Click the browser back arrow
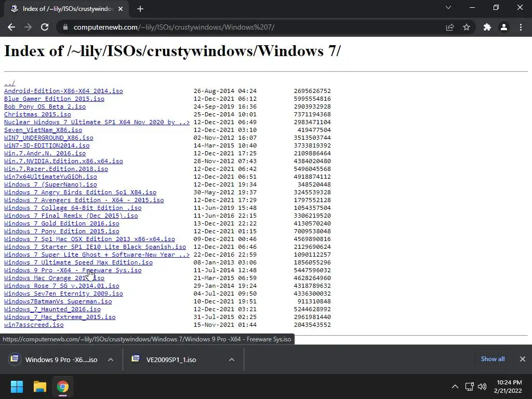Viewport: 532px width, 399px height. point(11,27)
